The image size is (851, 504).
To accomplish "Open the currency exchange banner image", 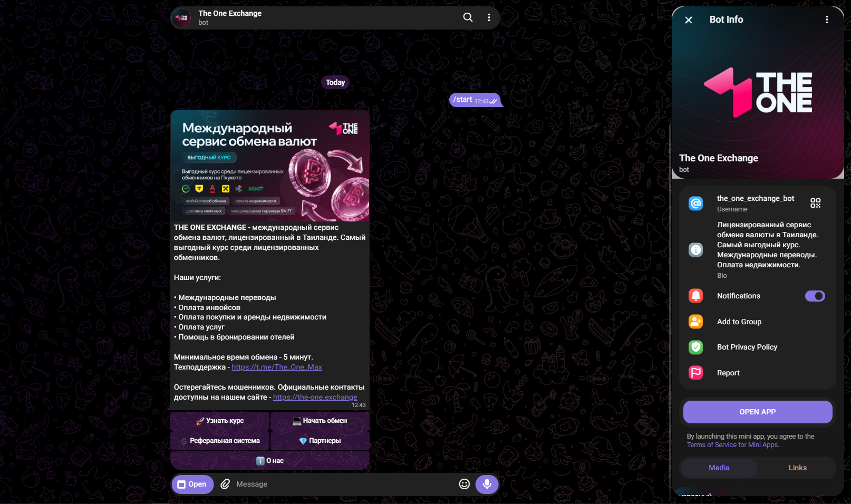I will click(270, 166).
